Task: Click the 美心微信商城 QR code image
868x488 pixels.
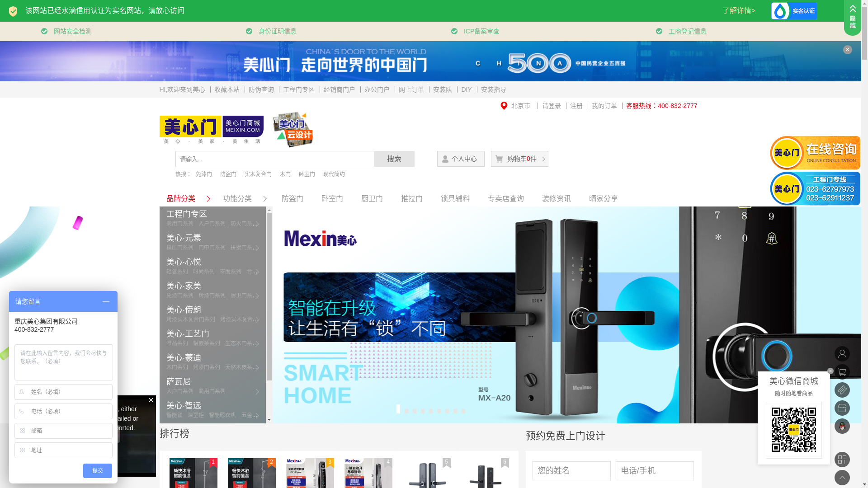Action: pos(793,430)
